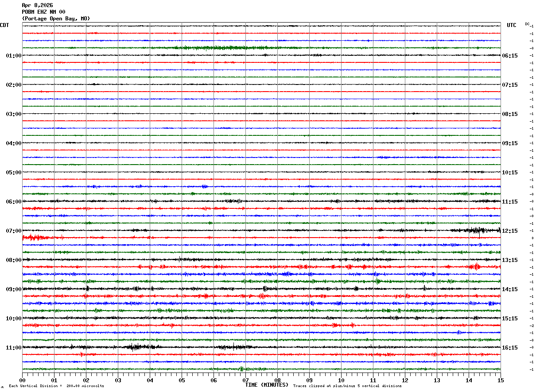Click the "TIME (MINUTES)" axis title

point(267,385)
